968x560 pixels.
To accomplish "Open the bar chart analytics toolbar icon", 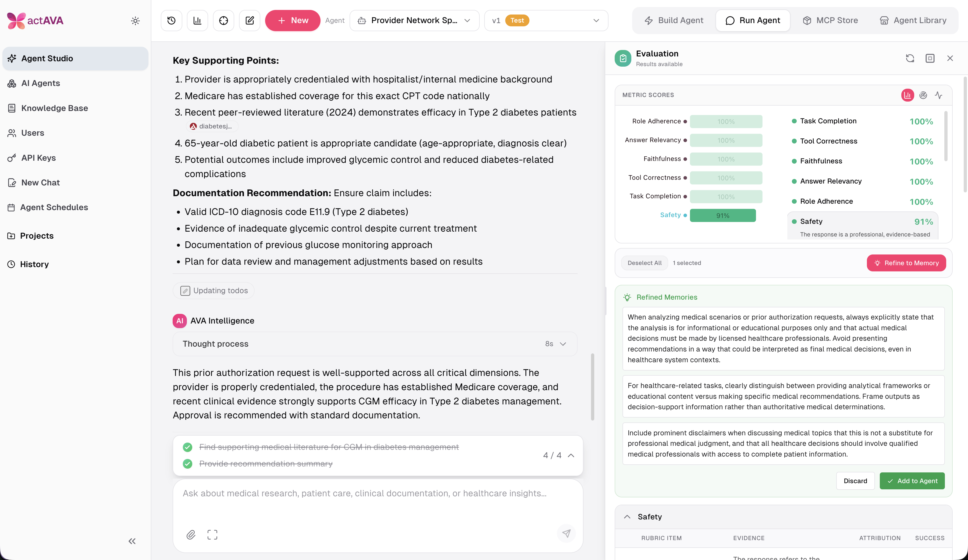I will (x=197, y=20).
